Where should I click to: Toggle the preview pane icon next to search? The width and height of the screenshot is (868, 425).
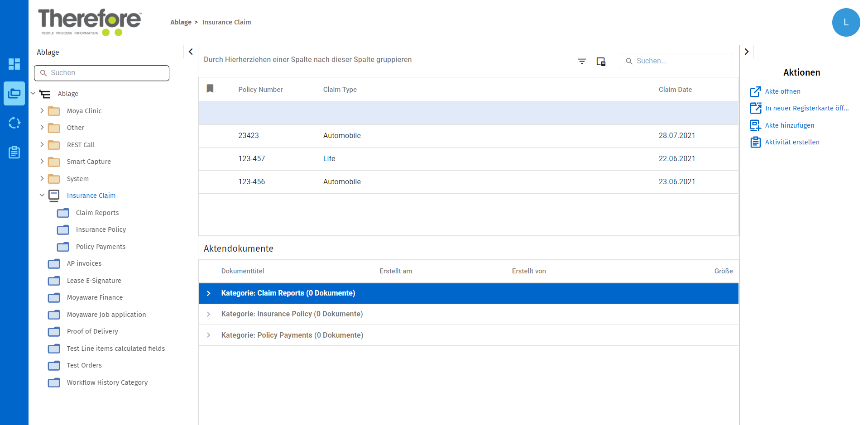pyautogui.click(x=601, y=61)
